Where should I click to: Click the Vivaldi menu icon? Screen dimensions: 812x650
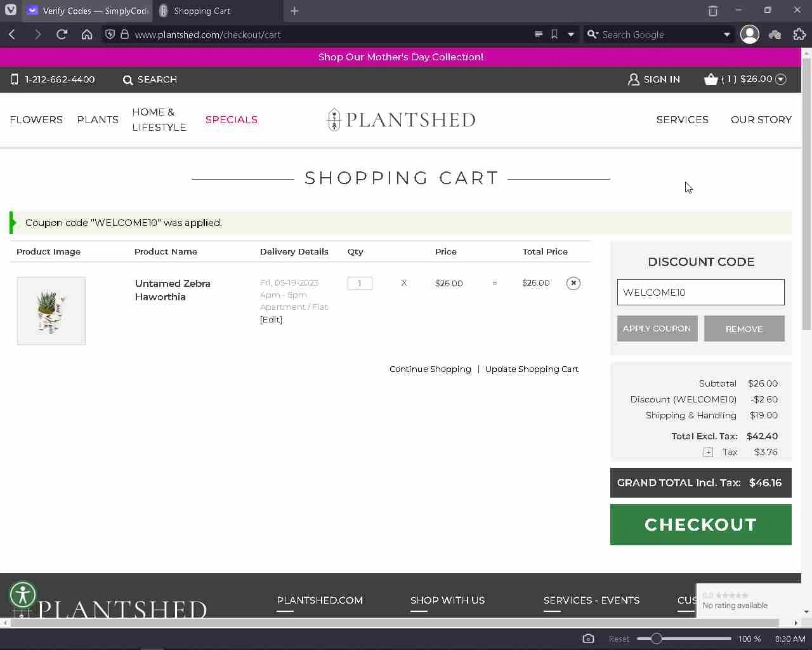pyautogui.click(x=11, y=10)
